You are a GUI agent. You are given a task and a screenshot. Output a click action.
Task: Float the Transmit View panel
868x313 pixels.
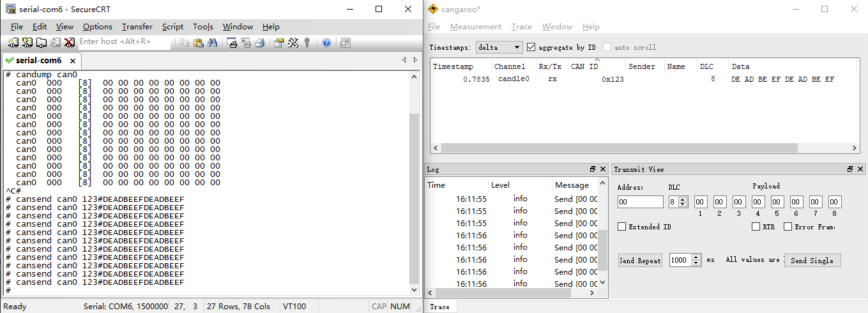pyautogui.click(x=850, y=169)
